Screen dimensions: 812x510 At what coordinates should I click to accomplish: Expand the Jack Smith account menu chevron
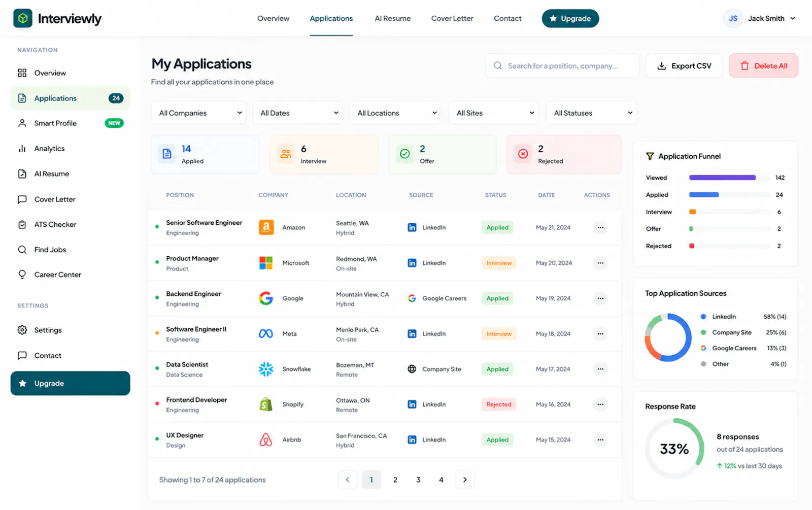coord(793,18)
